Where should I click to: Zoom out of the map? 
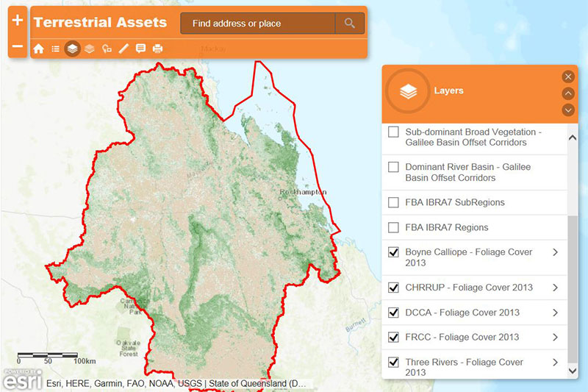point(18,48)
